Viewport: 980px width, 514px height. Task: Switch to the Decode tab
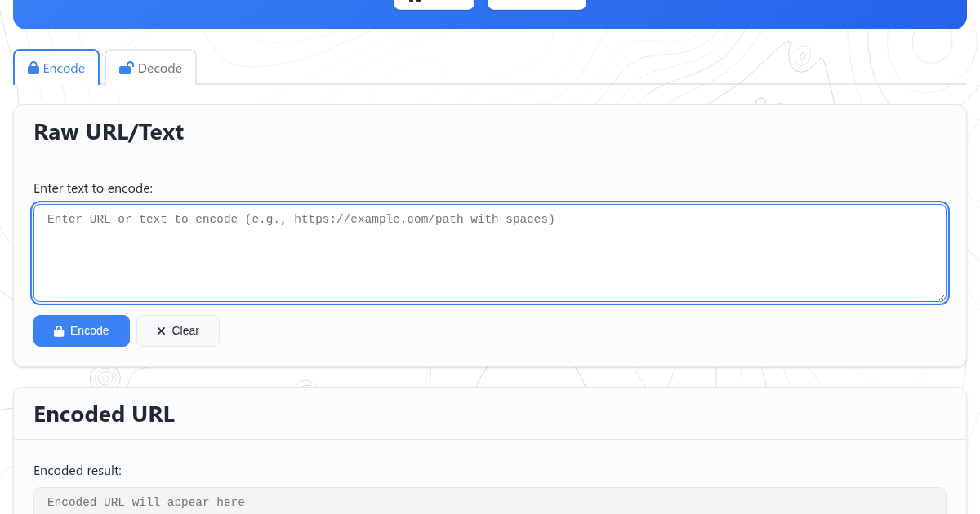coord(151,69)
